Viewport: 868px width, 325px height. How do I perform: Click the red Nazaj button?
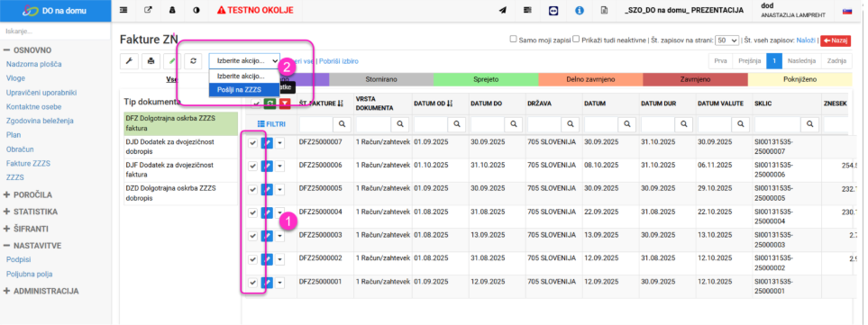click(836, 41)
